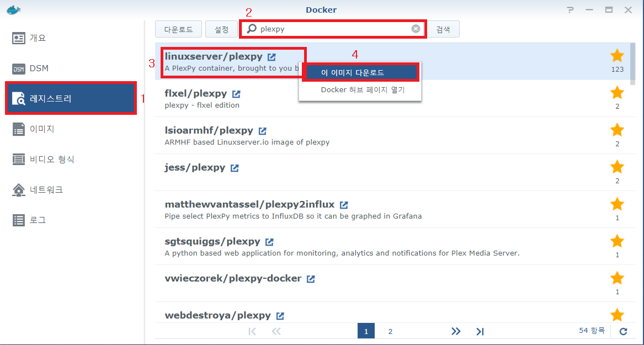Select results page 1

tap(366, 331)
